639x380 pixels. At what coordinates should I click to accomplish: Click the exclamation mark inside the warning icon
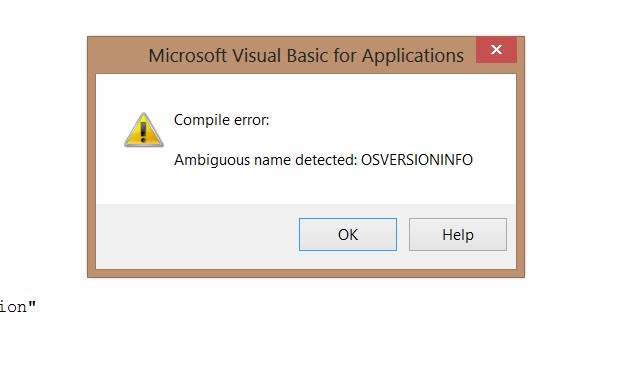pyautogui.click(x=143, y=132)
